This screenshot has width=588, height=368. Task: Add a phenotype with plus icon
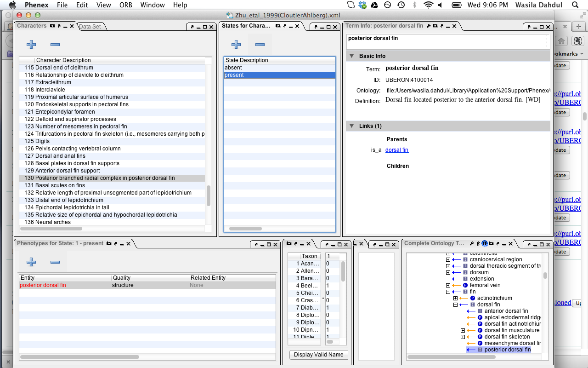click(31, 262)
